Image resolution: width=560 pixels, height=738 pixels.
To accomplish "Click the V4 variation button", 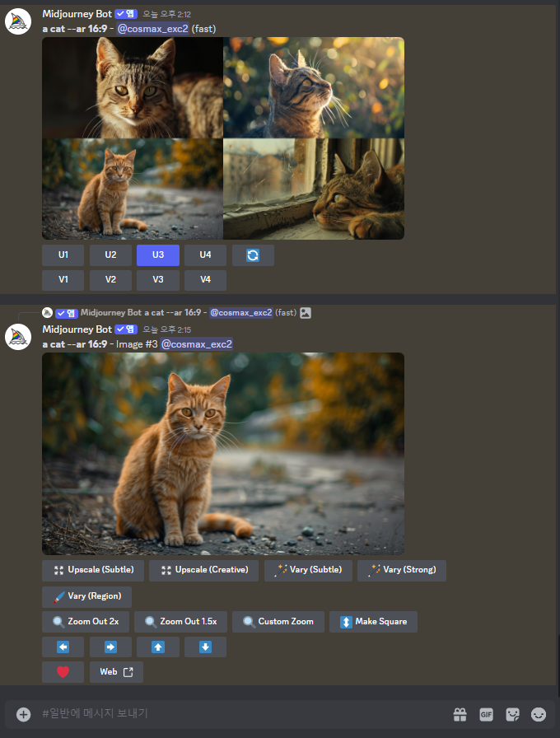I will tap(205, 280).
